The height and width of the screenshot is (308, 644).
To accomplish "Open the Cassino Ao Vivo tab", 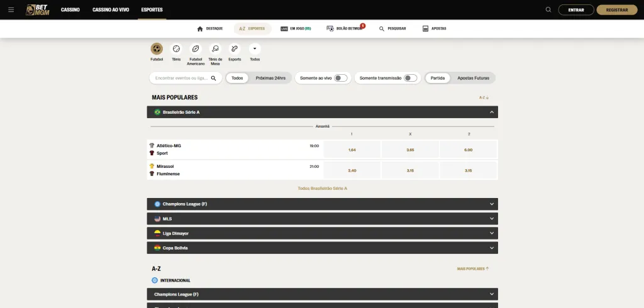I will click(111, 10).
